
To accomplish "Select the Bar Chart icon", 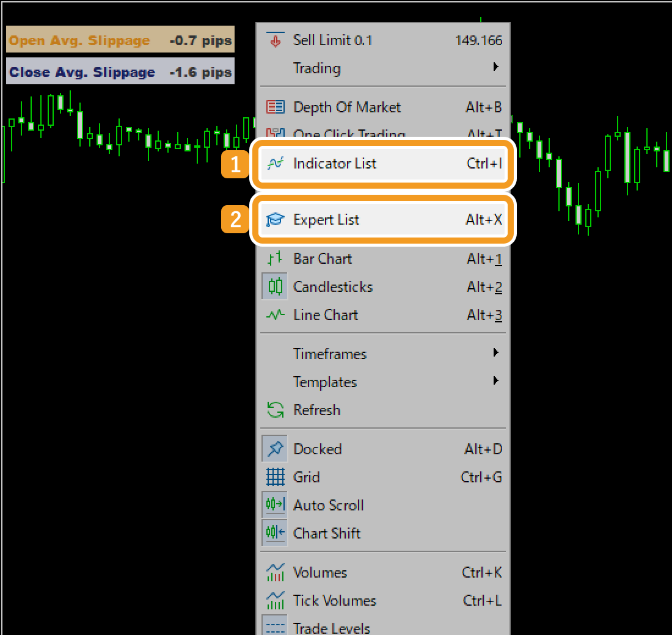I will pos(275,258).
